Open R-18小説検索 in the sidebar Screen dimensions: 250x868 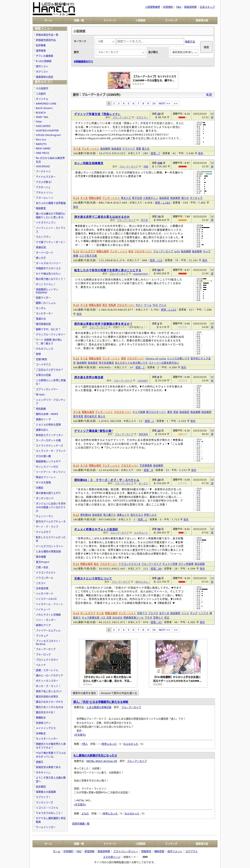click(x=44, y=61)
